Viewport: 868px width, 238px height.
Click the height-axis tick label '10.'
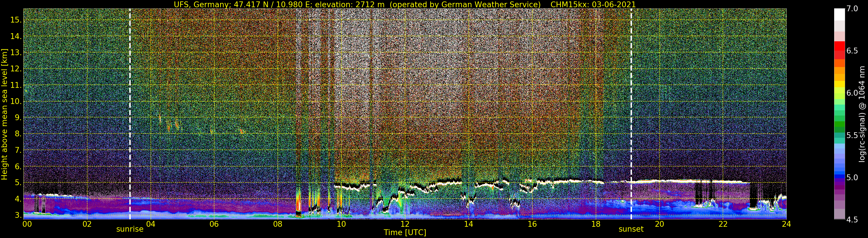click(x=16, y=101)
